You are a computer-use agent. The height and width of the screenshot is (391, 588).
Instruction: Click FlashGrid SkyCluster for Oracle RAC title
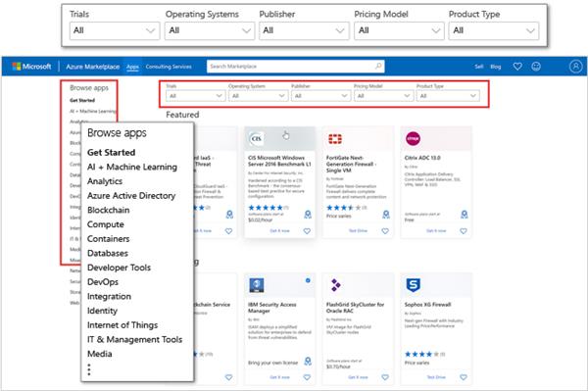[x=355, y=308]
